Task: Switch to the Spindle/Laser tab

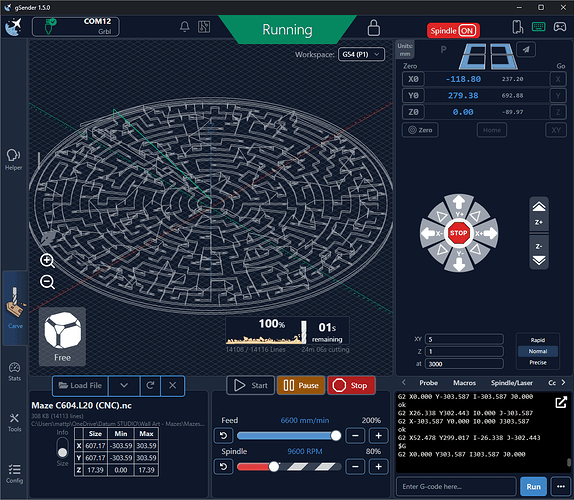Action: click(x=511, y=383)
